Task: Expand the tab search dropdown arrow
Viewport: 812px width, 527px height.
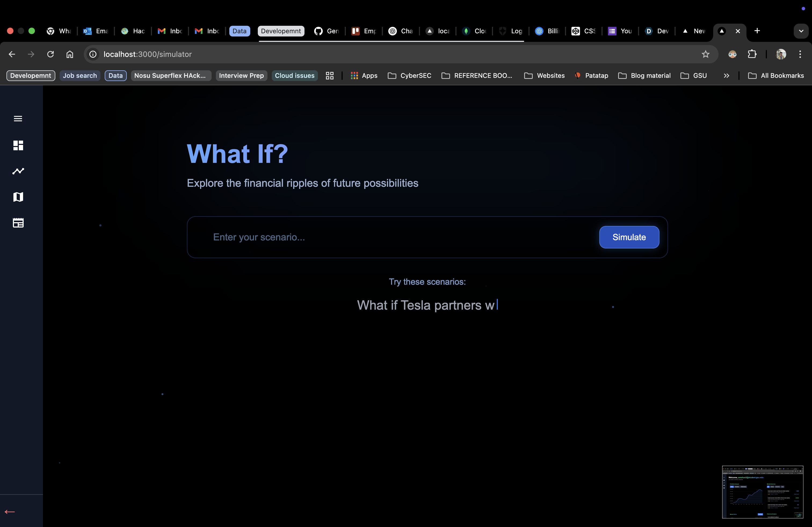Action: tap(801, 31)
